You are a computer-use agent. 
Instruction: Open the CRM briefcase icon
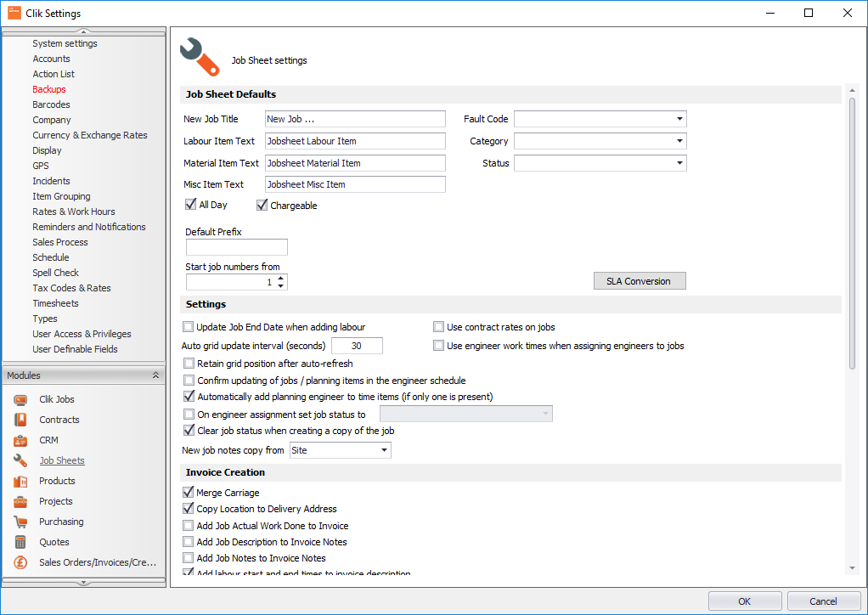20,440
